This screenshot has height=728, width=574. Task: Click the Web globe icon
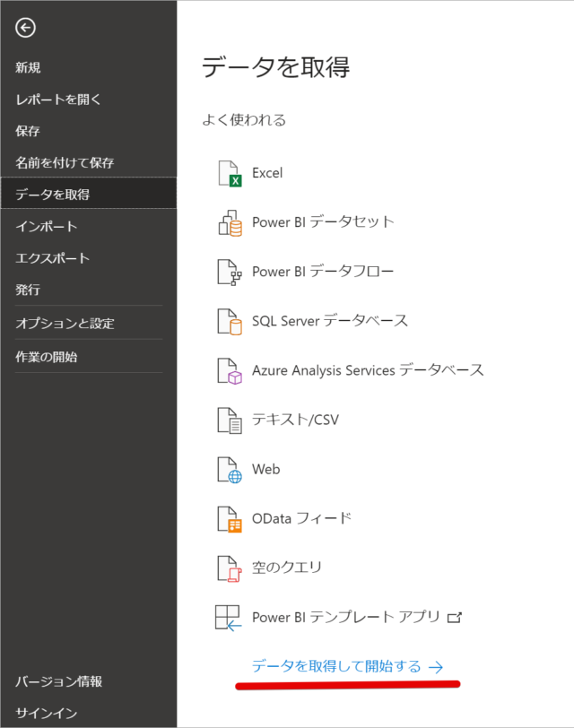[x=230, y=470]
